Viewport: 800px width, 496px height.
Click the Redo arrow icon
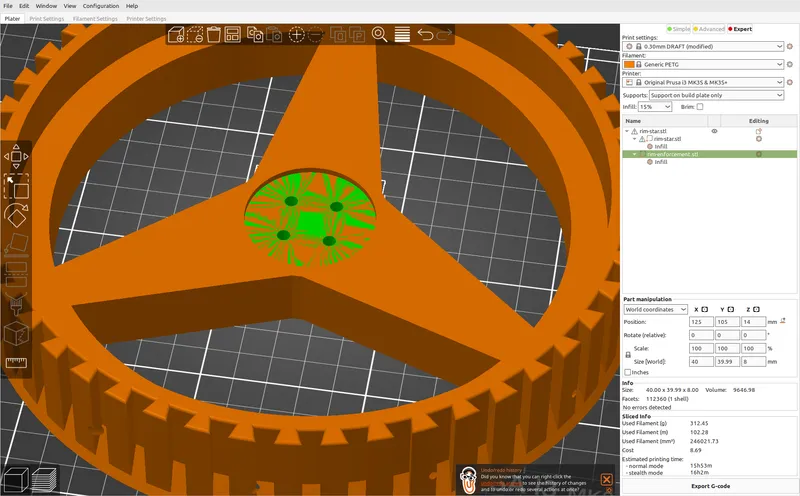tap(444, 35)
